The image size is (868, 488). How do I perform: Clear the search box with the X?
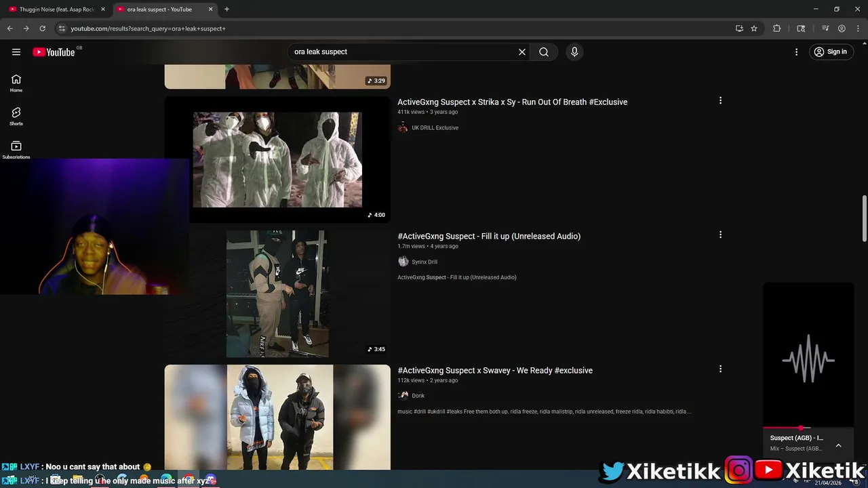(522, 52)
